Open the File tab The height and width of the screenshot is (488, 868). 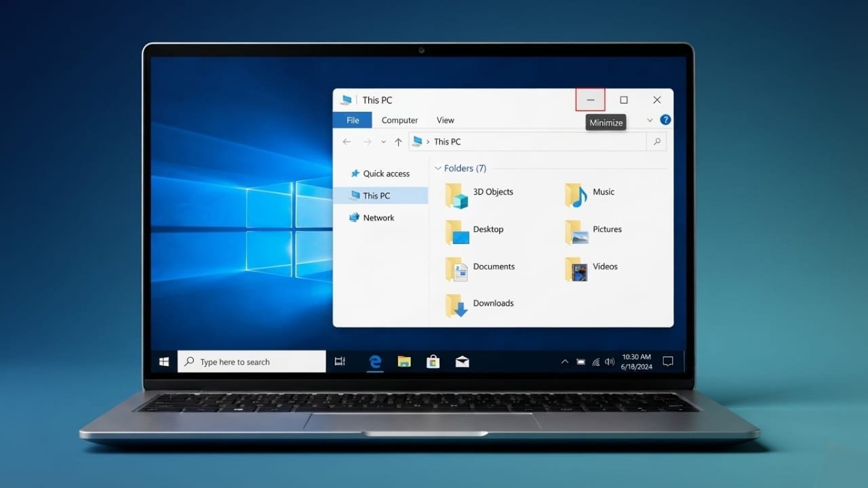point(353,120)
